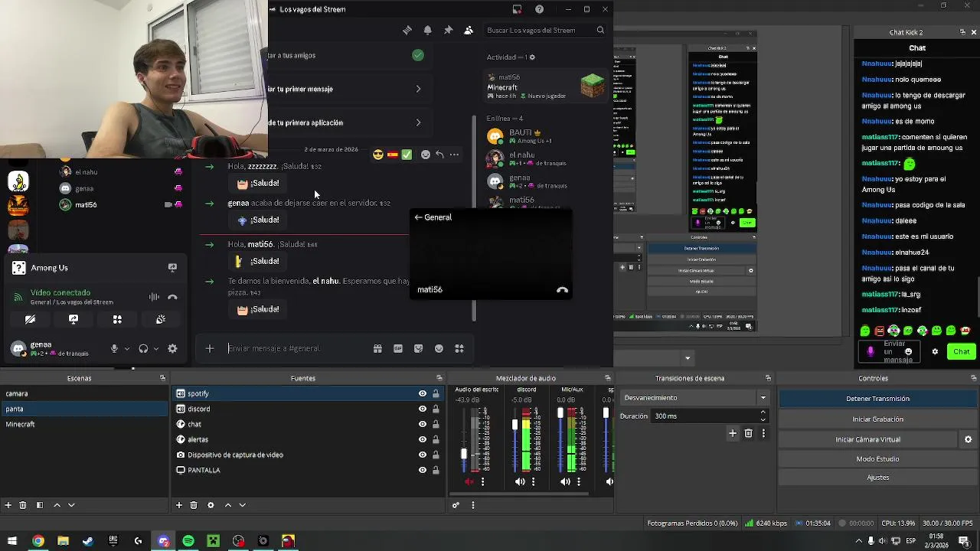Open source properties gear in Fuentes toolbar
Image resolution: width=980 pixels, height=551 pixels.
point(211,505)
